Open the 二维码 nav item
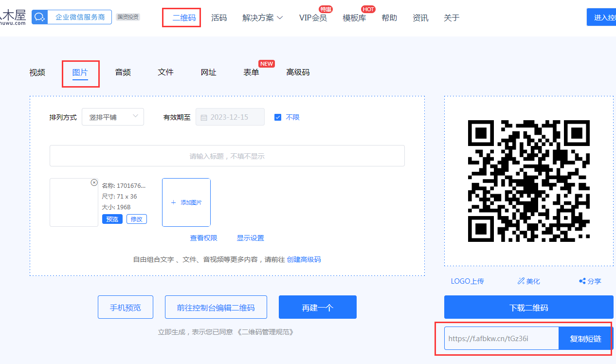616x364 pixels. point(184,18)
